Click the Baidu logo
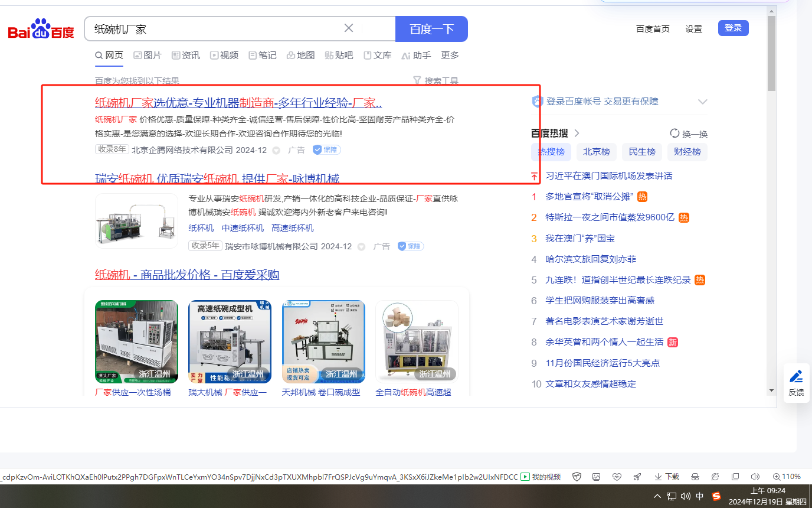 point(41,30)
